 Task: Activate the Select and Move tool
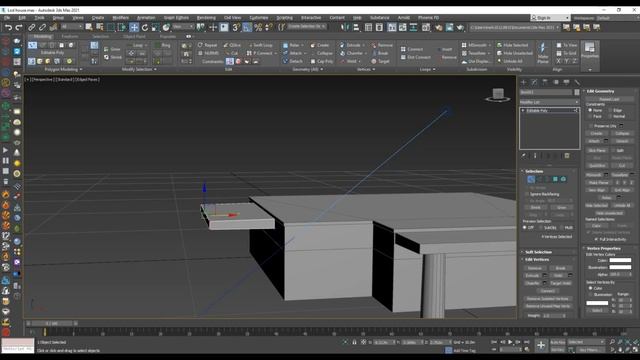pyautogui.click(x=134, y=27)
